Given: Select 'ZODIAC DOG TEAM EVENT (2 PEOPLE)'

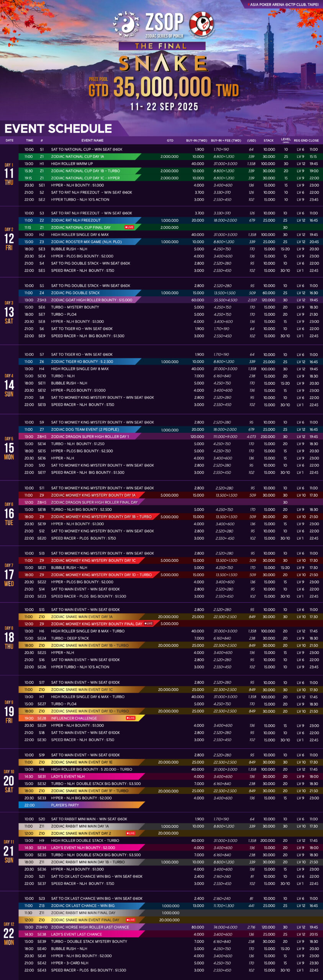Looking at the screenshot, I should coord(85,430).
